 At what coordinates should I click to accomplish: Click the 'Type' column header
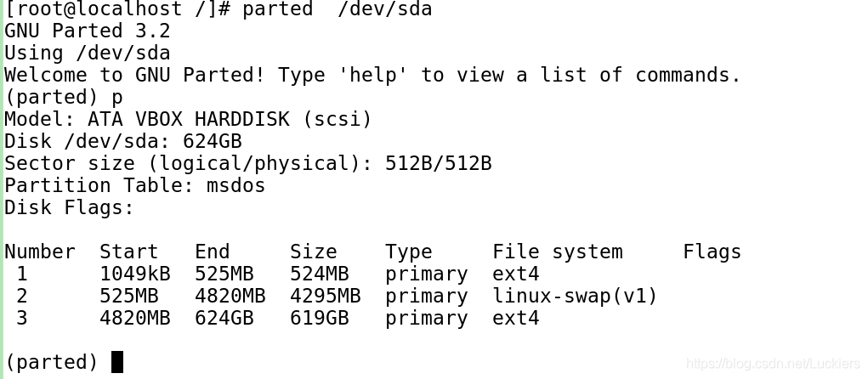tap(408, 252)
